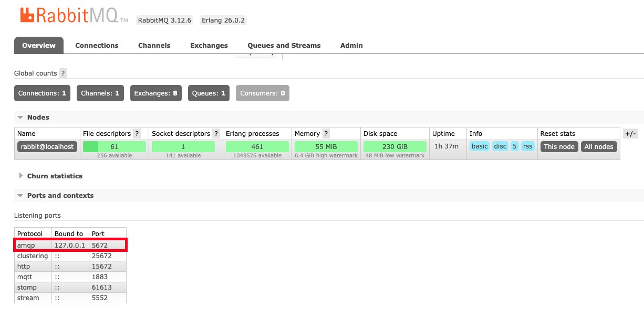Open the Connections tab
The image size is (644, 309).
(x=97, y=46)
